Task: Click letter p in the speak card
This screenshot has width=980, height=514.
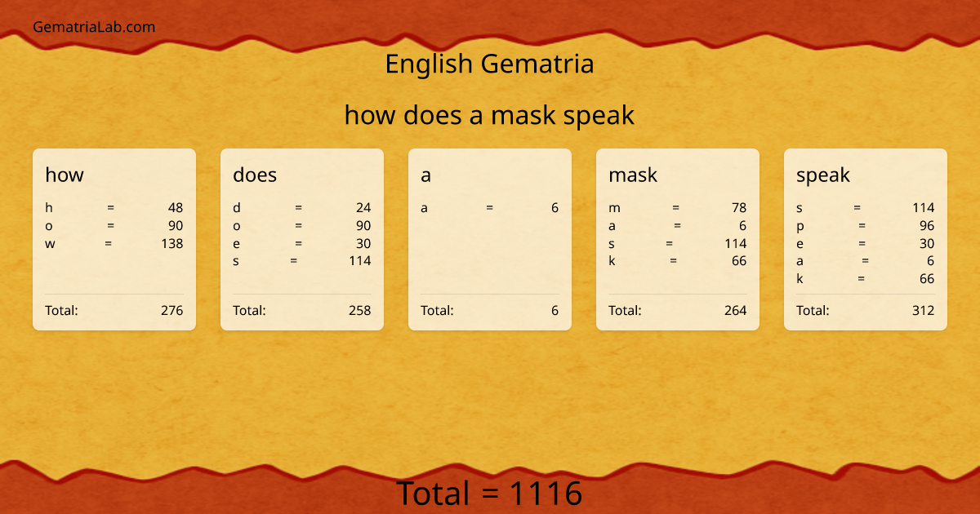Action: pos(800,226)
